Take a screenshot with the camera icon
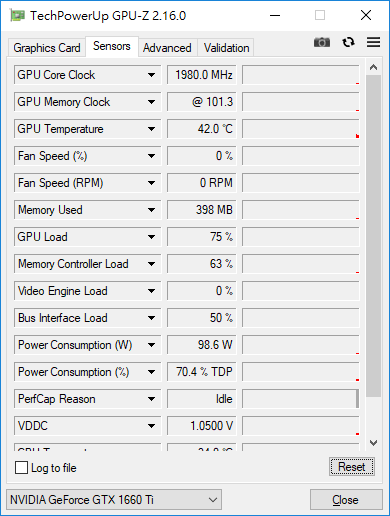The height and width of the screenshot is (516, 390). point(322,42)
